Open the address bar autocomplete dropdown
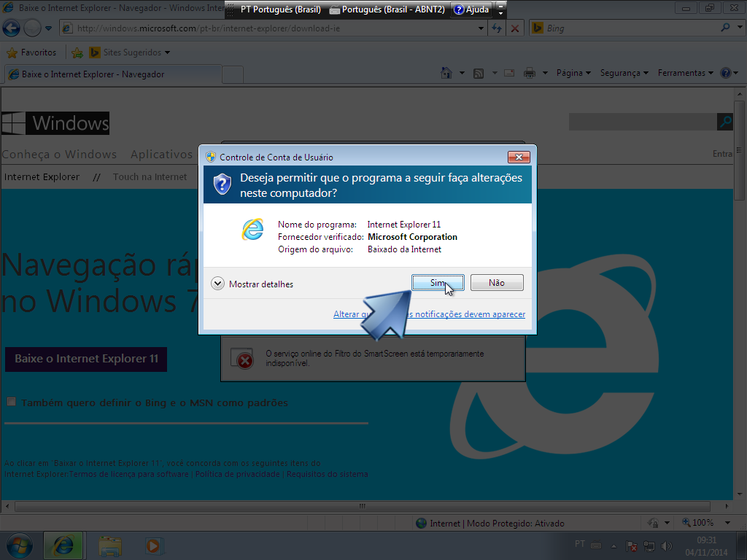 point(481,28)
